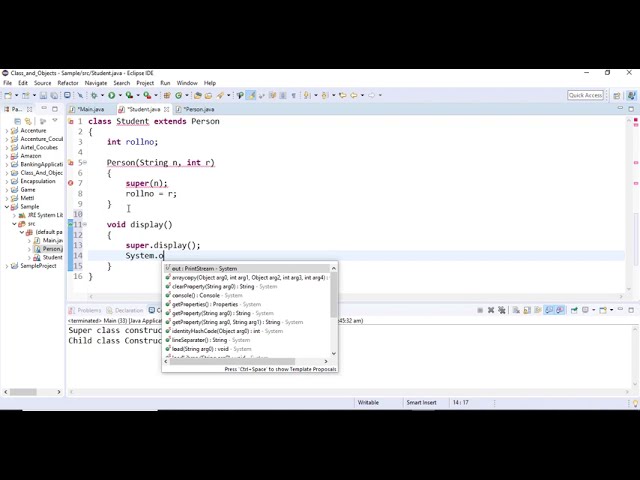Open the Refactor menu
The height and width of the screenshot is (480, 640).
68,83
